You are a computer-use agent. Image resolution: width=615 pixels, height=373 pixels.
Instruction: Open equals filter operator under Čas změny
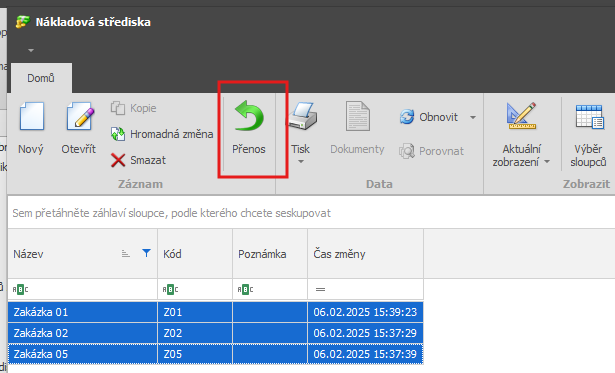320,290
